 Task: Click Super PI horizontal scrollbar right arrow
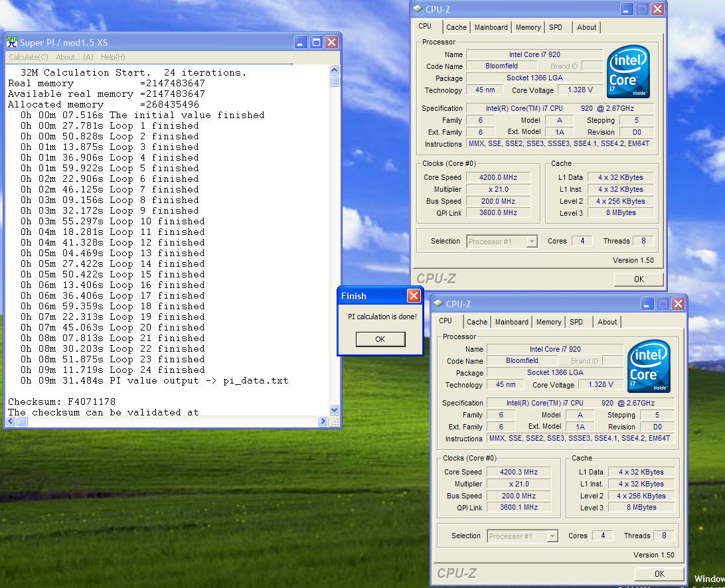click(x=323, y=421)
